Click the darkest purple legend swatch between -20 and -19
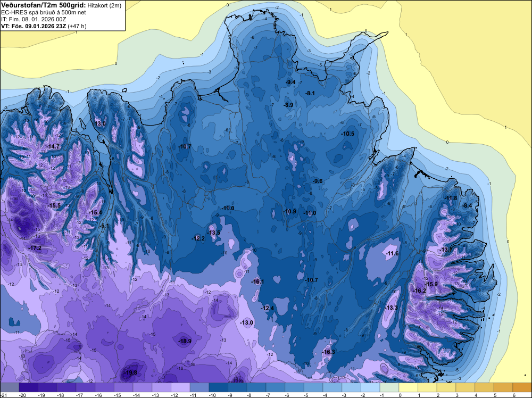The height and width of the screenshot is (398, 532). click(29, 387)
